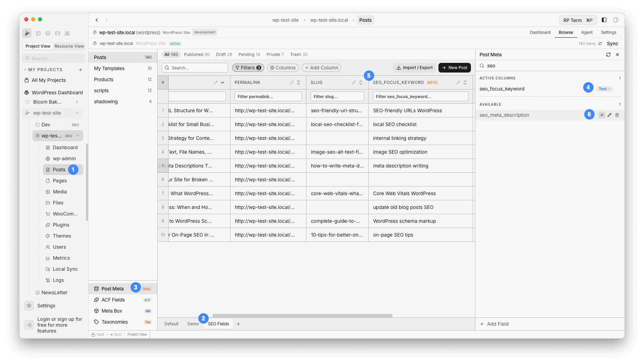Select the 'local SEO checklist' cell
The height and width of the screenshot is (364, 644).
tap(420, 124)
